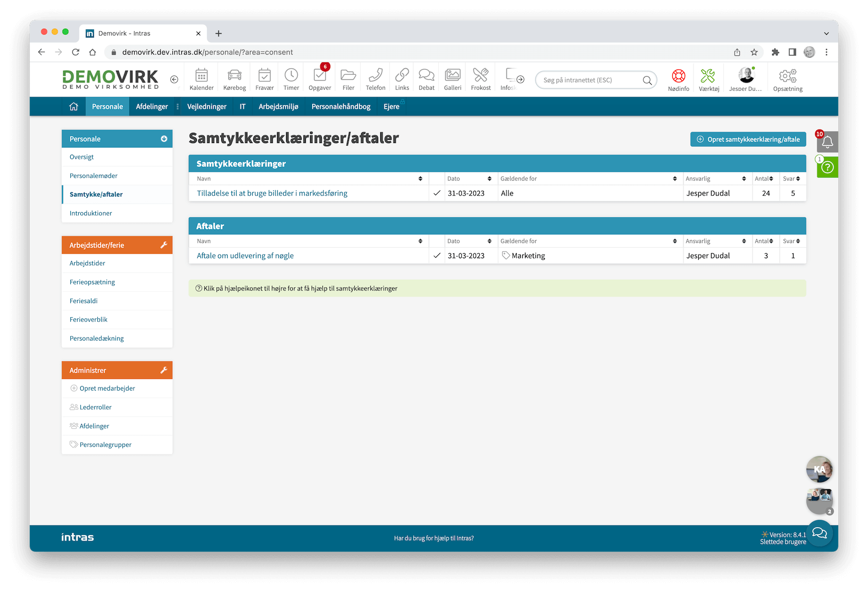
Task: Open the Nødinfo lifebuoy icon
Action: click(679, 80)
